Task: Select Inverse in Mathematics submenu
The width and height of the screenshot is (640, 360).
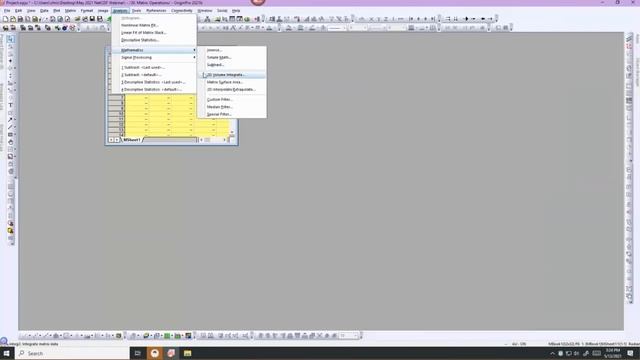Action: tap(232, 50)
